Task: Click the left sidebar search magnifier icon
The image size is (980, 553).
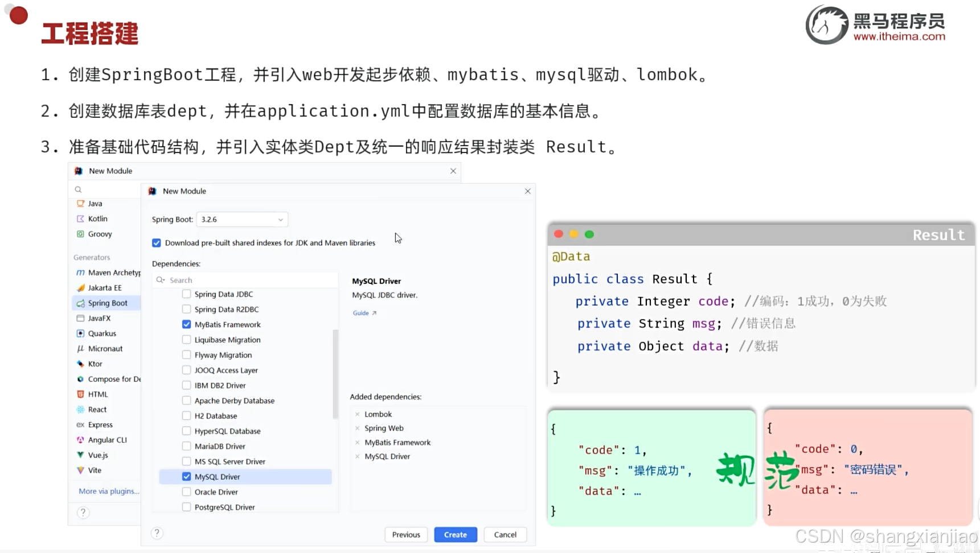Action: (79, 189)
